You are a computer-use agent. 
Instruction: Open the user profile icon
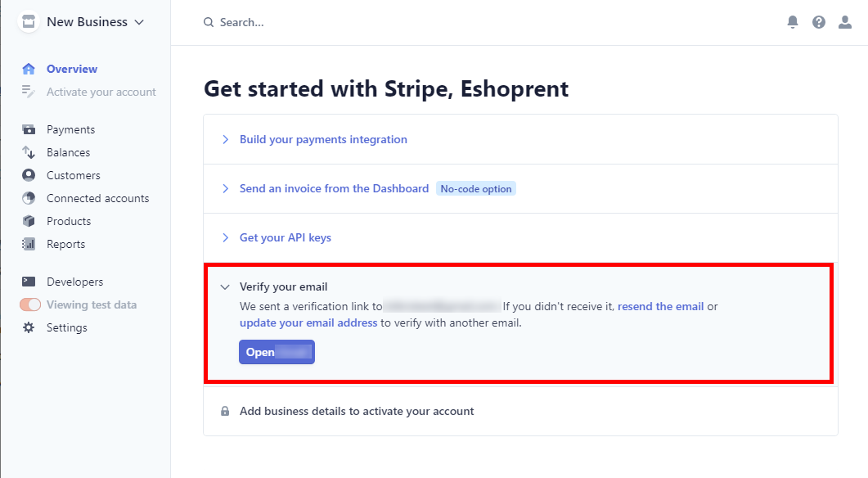coord(845,22)
